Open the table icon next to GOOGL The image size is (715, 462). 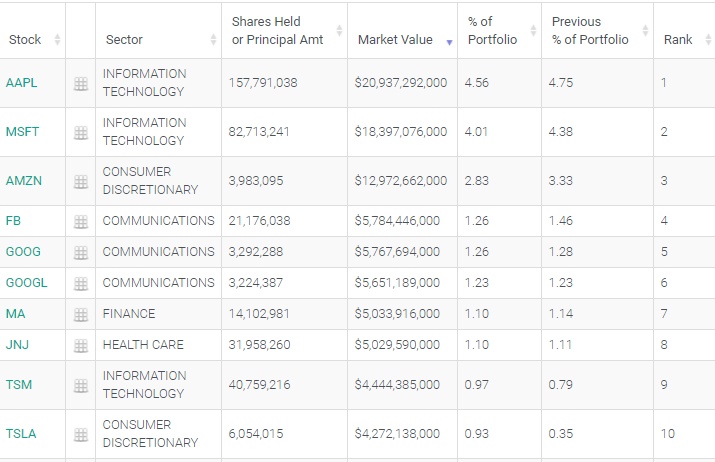point(81,284)
